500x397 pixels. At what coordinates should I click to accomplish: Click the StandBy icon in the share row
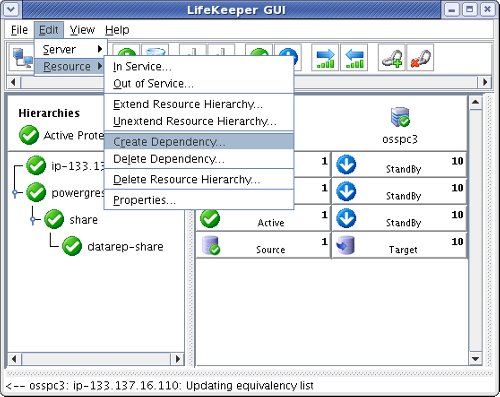pyautogui.click(x=346, y=218)
